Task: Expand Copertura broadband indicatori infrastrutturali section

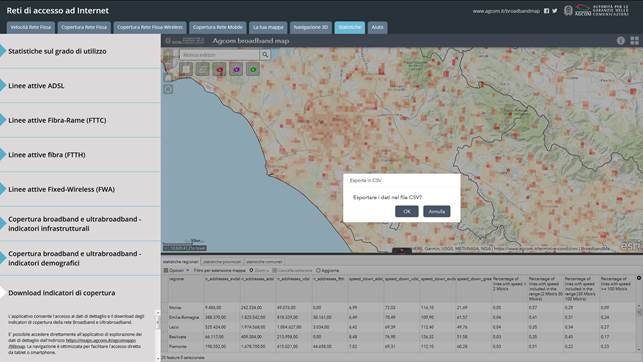Action: [80, 223]
